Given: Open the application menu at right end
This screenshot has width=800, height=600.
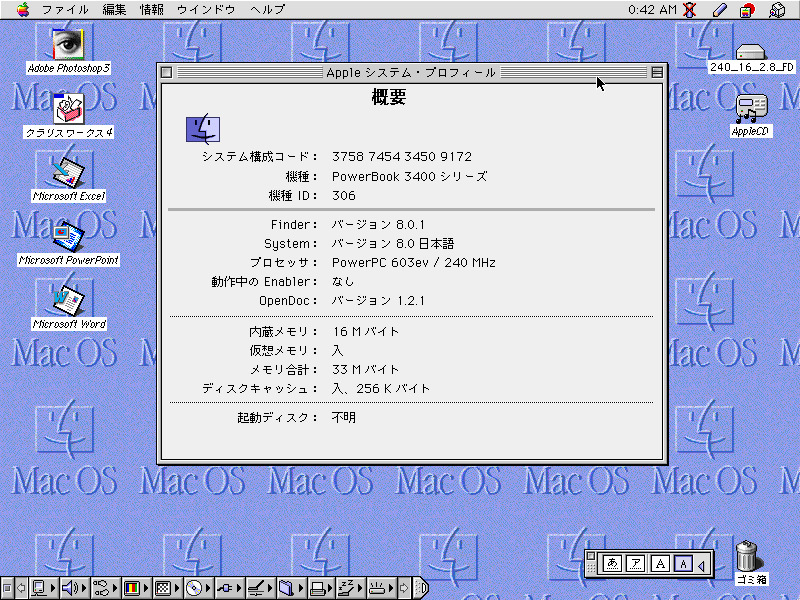Looking at the screenshot, I should (777, 10).
